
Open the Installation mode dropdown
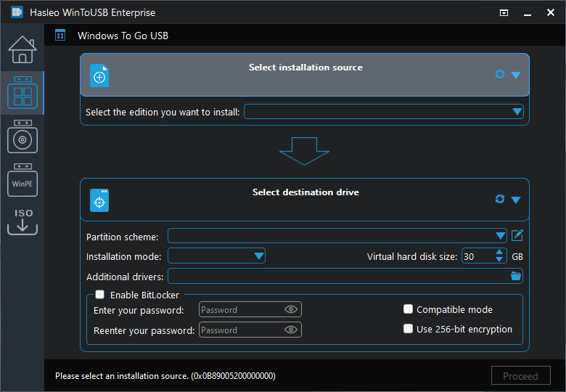click(216, 256)
